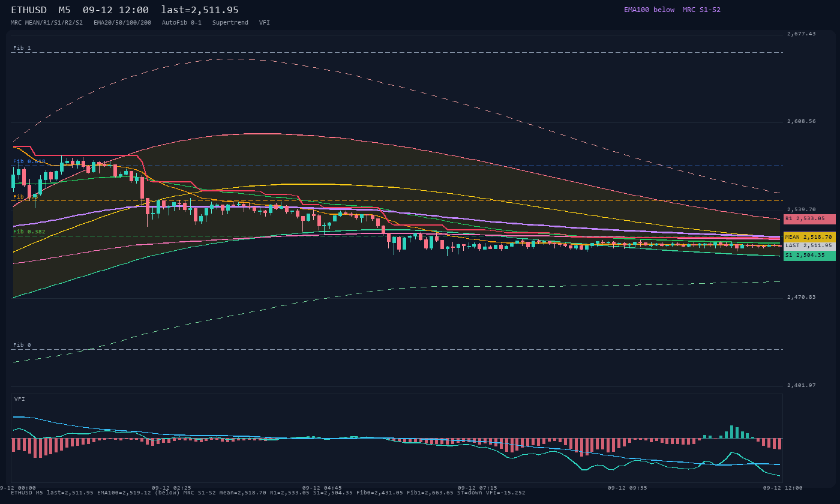840x504 pixels.
Task: Click the 2,608.56 price axis label
Action: 802,121
